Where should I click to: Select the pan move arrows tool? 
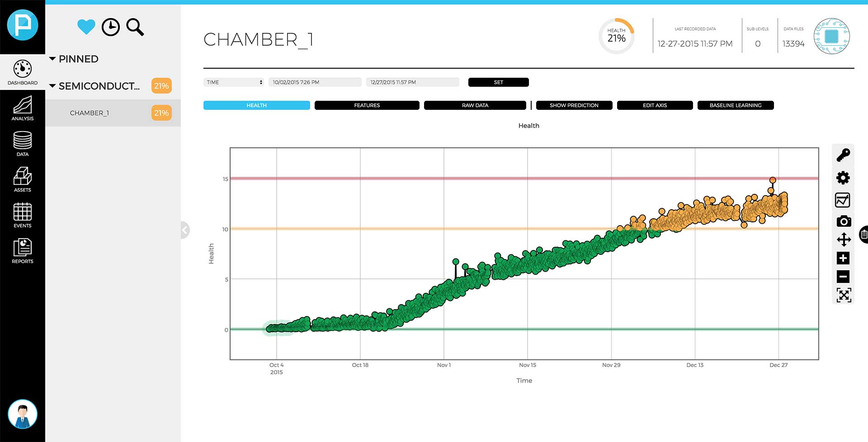coord(843,240)
